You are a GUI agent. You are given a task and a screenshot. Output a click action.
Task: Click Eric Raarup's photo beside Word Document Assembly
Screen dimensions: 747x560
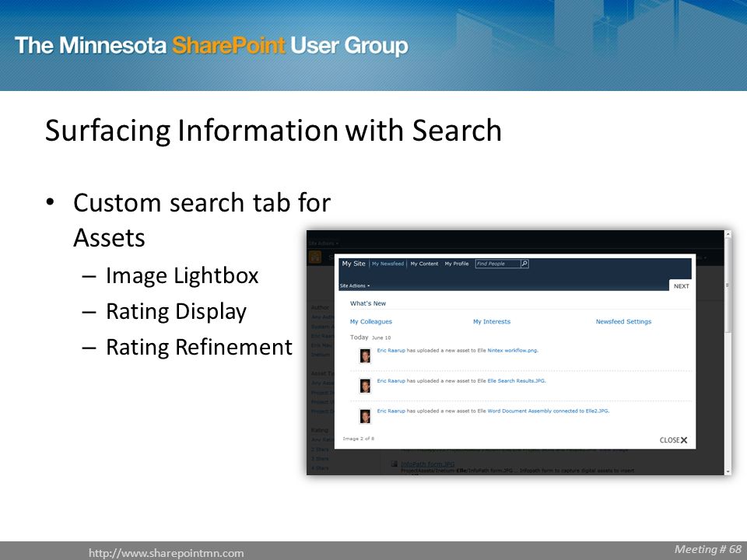pyautogui.click(x=365, y=416)
